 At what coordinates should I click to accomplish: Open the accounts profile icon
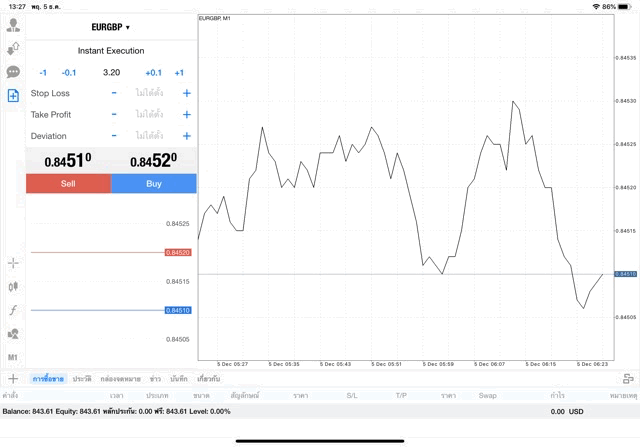(13, 25)
